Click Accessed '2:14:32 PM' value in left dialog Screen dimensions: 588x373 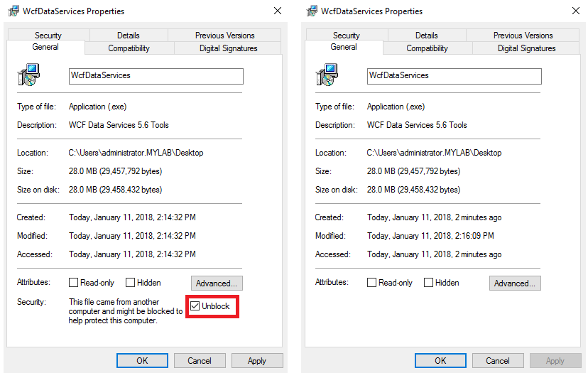click(176, 254)
